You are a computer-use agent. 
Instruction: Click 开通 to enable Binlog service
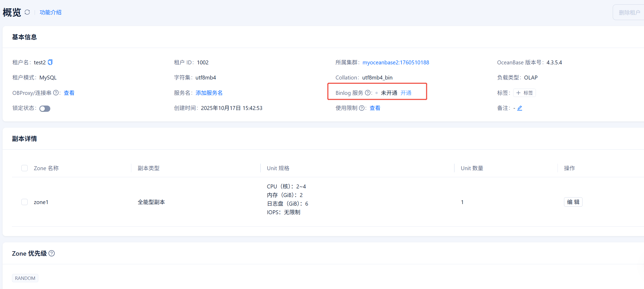(x=406, y=93)
